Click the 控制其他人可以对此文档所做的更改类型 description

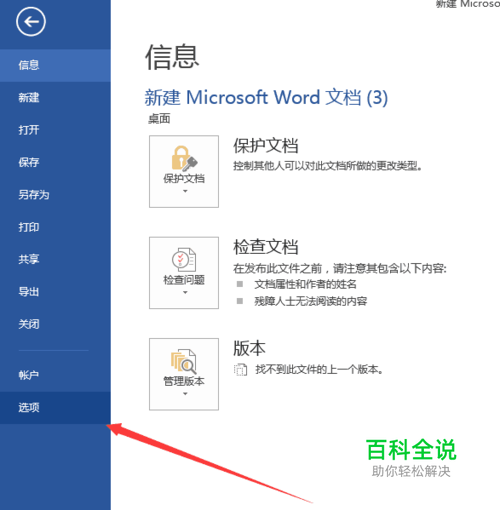click(x=328, y=166)
